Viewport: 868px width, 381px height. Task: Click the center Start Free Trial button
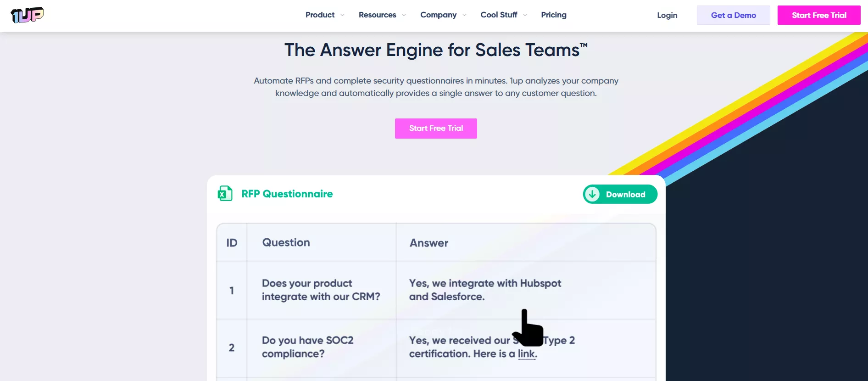(x=436, y=129)
